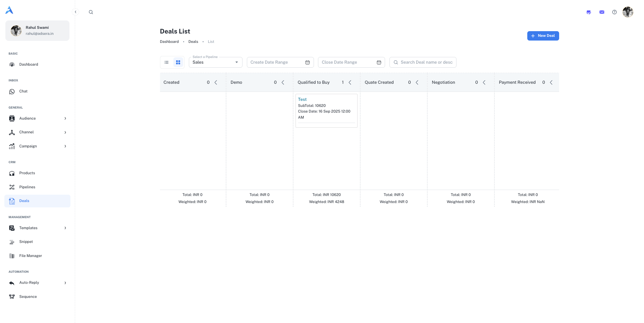Click the help question mark icon
The width and height of the screenshot is (644, 323).
(x=614, y=12)
